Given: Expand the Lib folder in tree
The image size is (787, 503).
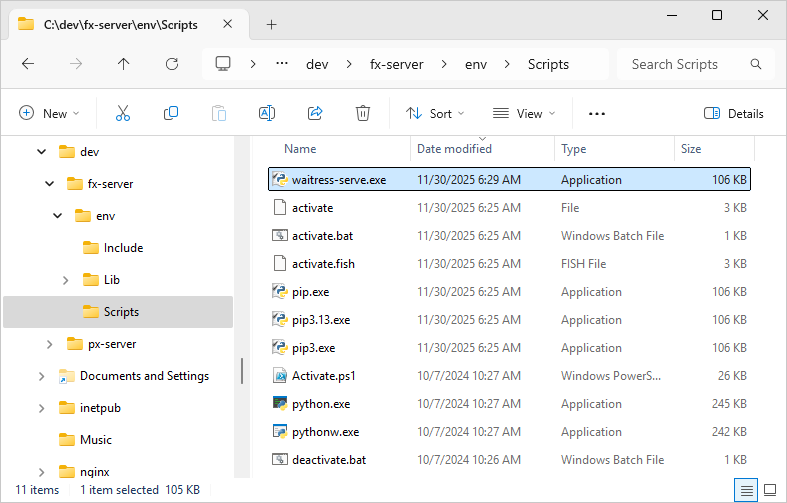Looking at the screenshot, I should 66,280.
